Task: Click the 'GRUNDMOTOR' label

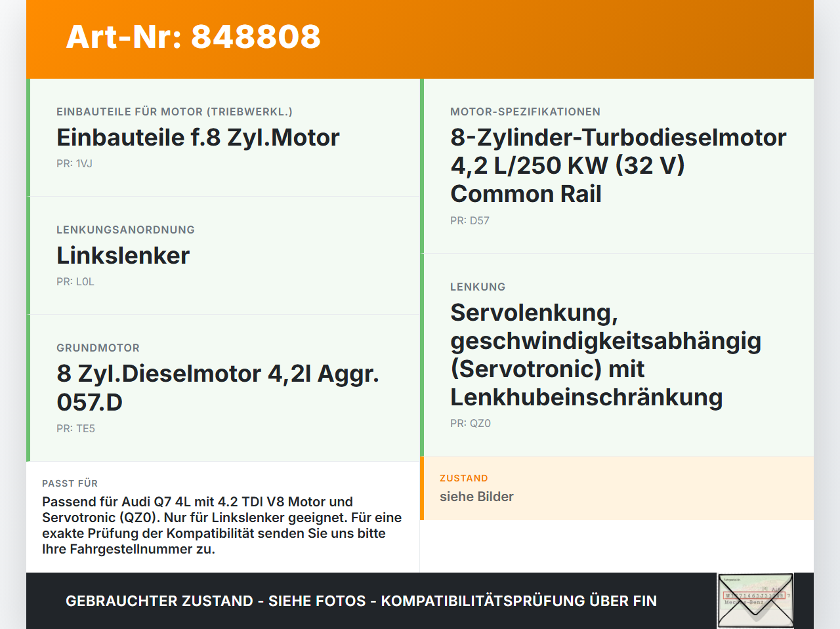Action: [x=98, y=348]
